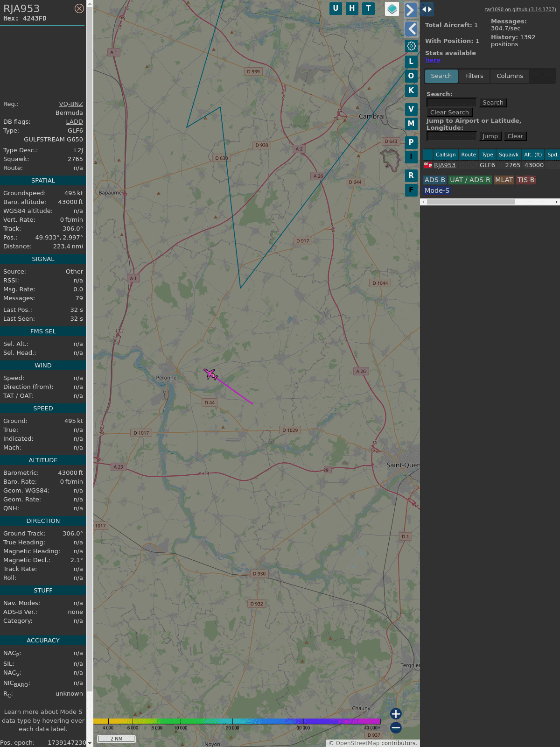Click the Search text input field

pos(451,102)
